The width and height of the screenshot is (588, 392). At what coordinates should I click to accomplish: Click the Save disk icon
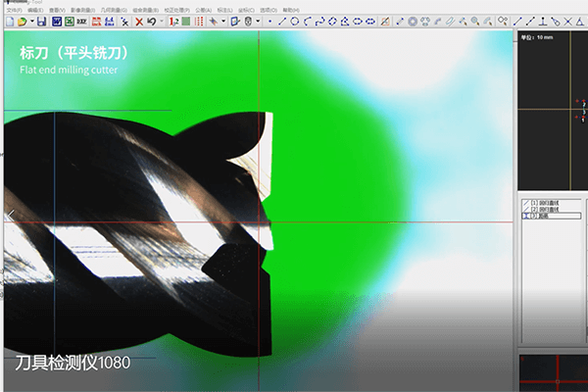(x=41, y=21)
